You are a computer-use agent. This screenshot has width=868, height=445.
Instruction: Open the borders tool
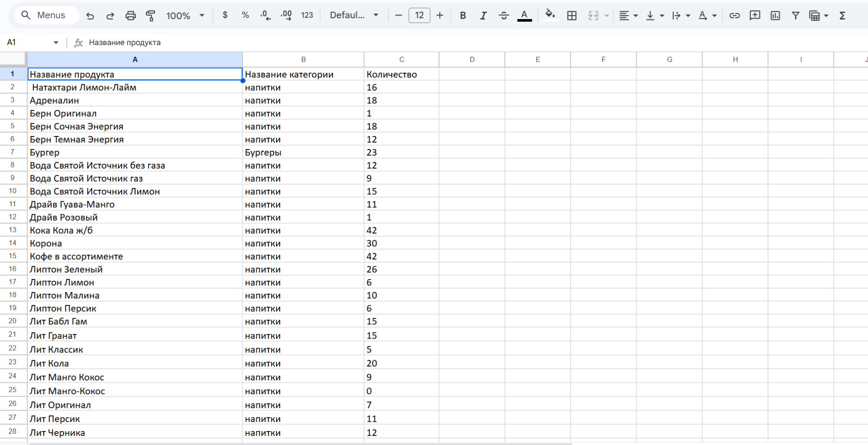[572, 16]
